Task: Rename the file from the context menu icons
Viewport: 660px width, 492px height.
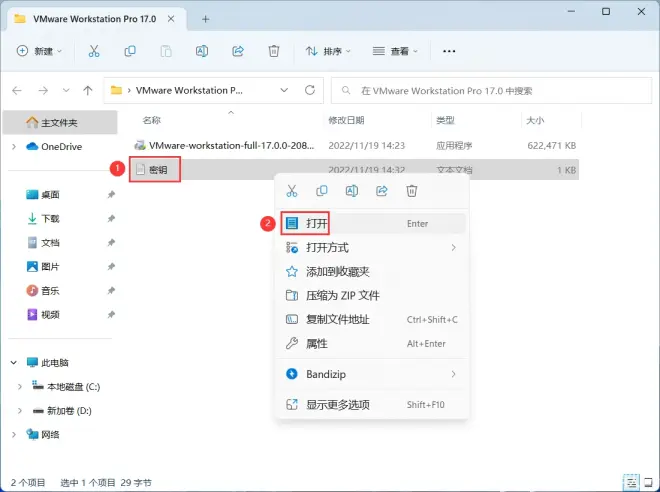Action: [x=352, y=191]
